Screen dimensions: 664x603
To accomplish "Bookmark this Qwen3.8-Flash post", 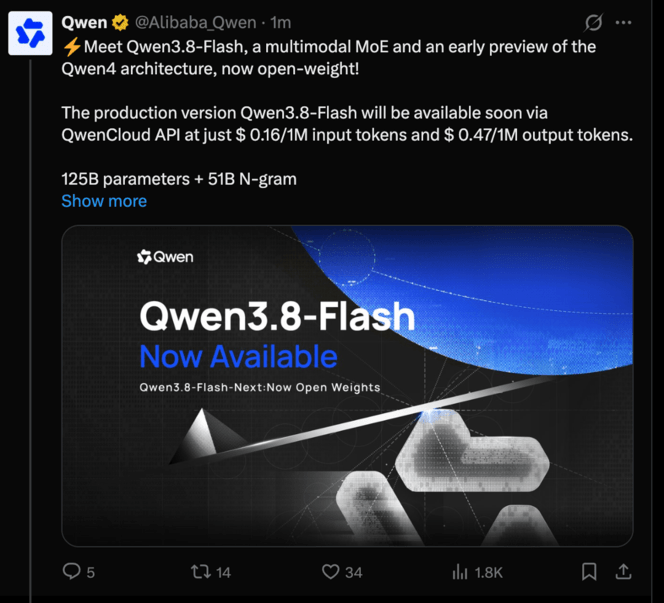I will 589,572.
